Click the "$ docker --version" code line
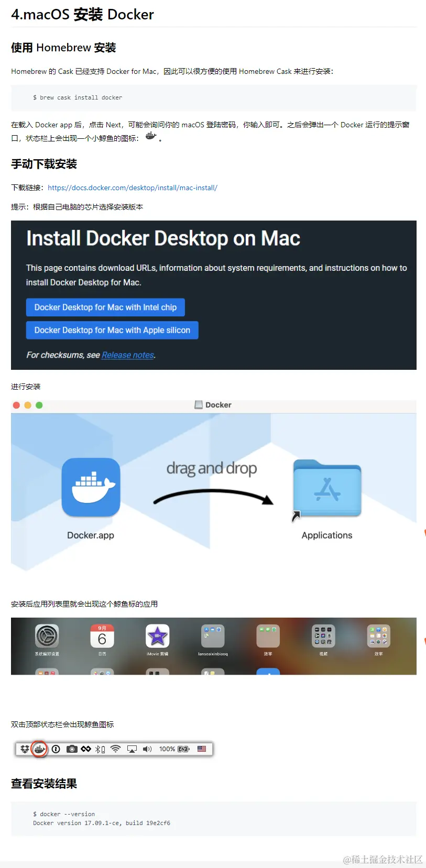426x868 pixels. (x=64, y=814)
